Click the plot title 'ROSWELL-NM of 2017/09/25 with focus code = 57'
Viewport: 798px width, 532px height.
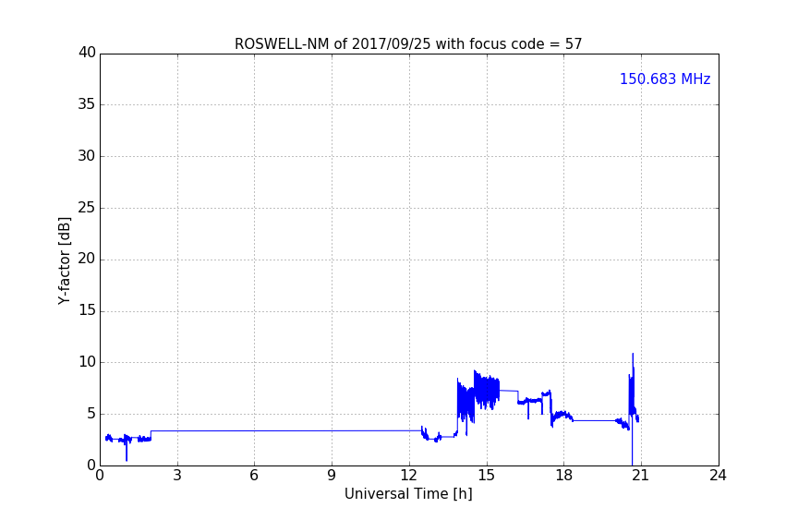point(408,44)
